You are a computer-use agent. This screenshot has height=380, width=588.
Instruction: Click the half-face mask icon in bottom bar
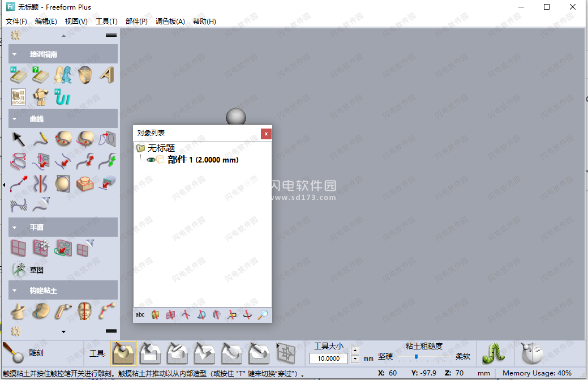[x=532, y=353]
